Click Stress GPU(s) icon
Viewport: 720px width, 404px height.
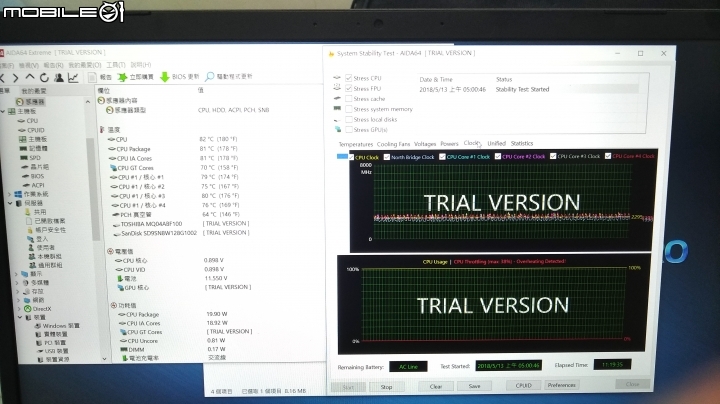coord(338,129)
